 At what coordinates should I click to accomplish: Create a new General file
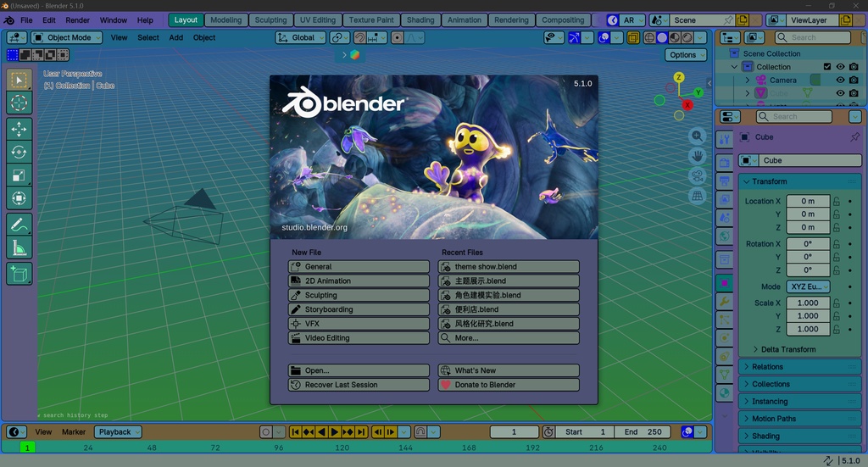pos(359,267)
